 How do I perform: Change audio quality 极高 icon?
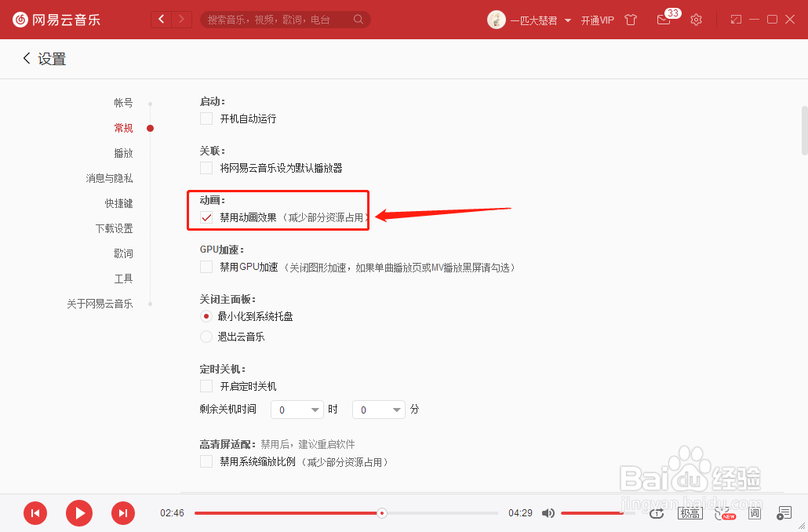690,513
